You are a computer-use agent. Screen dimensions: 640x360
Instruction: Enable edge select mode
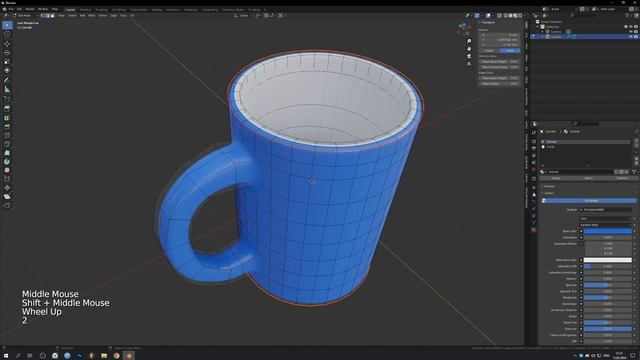pyautogui.click(x=48, y=16)
